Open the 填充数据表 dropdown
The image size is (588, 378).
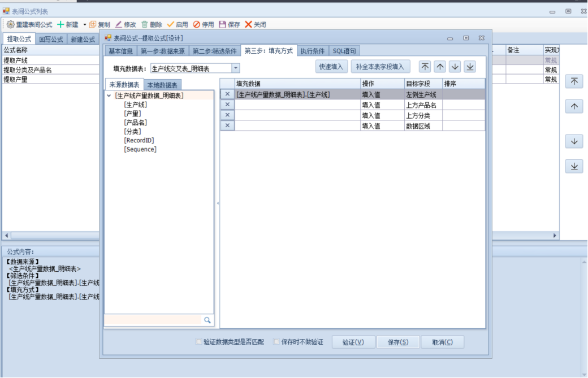[236, 68]
